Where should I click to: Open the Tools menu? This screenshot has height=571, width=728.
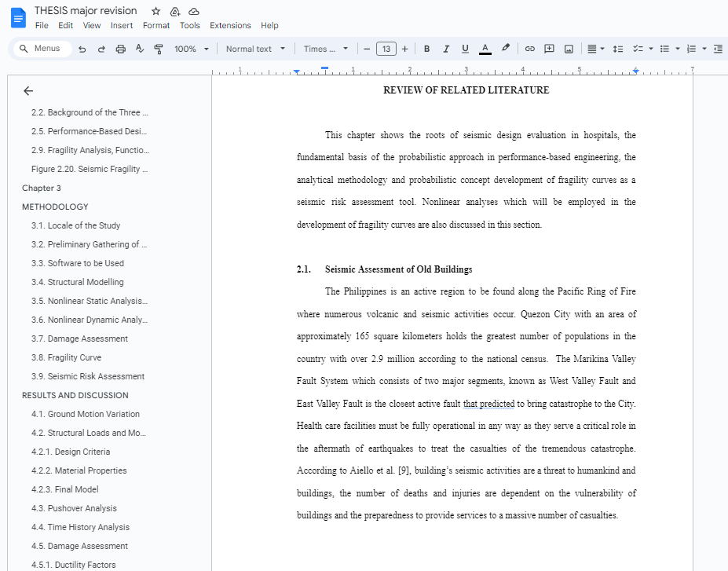pos(190,26)
